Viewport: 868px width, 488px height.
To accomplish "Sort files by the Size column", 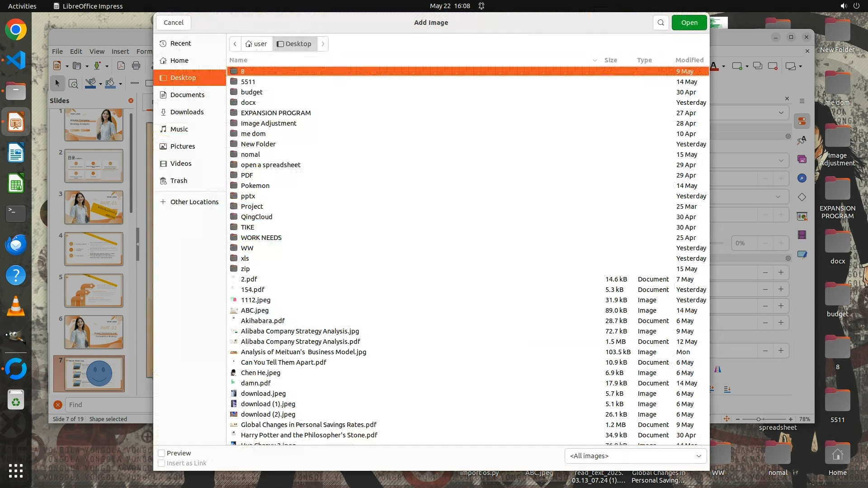I will (610, 60).
